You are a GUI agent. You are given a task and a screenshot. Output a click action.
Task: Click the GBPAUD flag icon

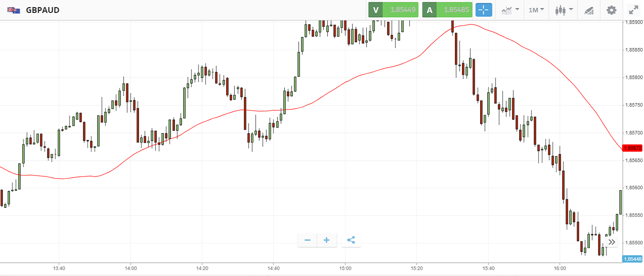14,10
